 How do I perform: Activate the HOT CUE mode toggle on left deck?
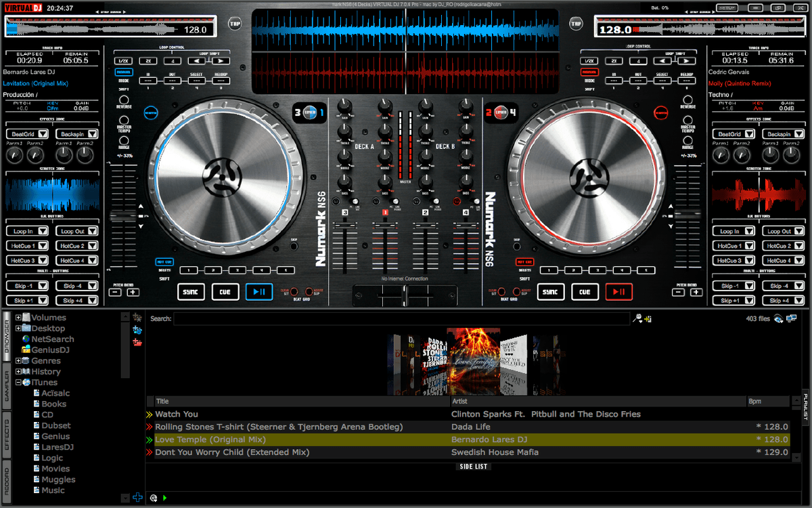164,261
